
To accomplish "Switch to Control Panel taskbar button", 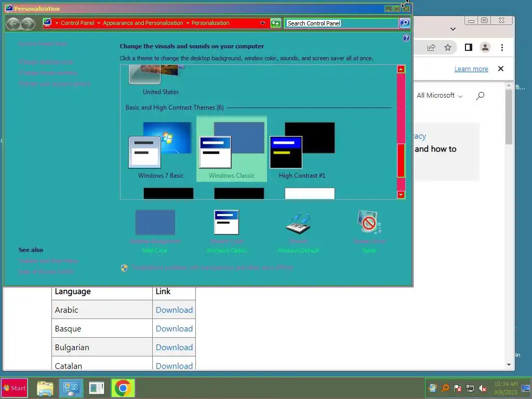I will [x=71, y=388].
